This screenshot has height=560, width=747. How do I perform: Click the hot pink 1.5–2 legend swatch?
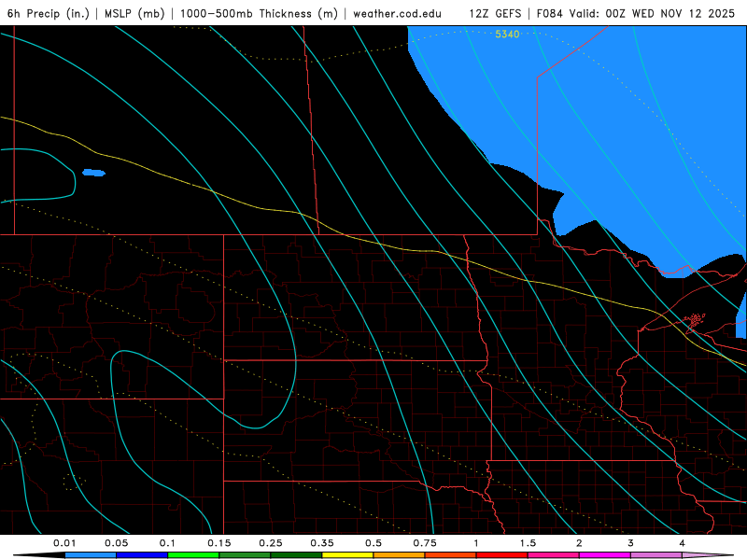(x=554, y=555)
